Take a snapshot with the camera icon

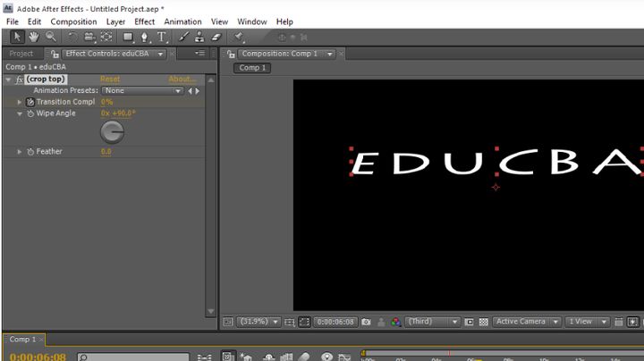point(366,322)
